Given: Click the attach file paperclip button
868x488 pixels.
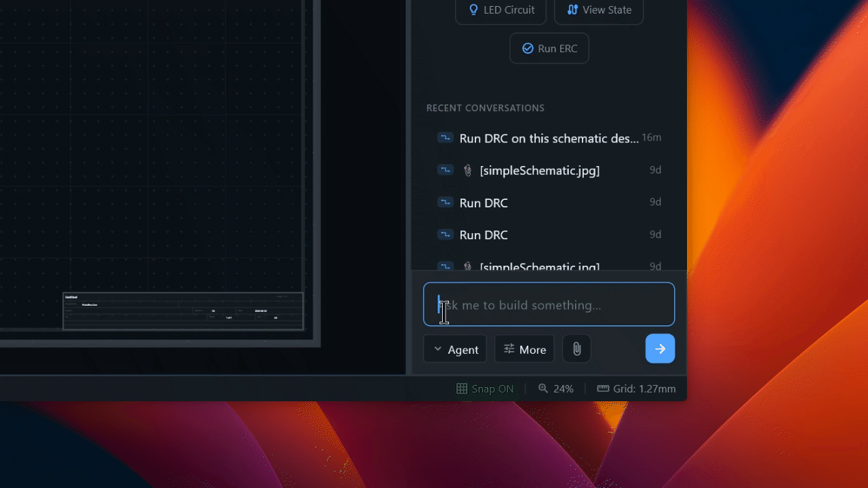Looking at the screenshot, I should [x=577, y=349].
